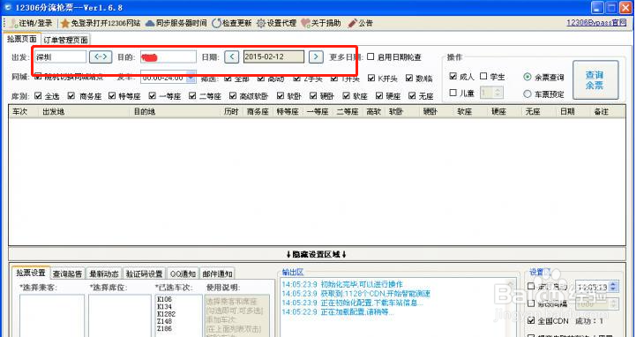Click the 选择席位 seat list box
This screenshot has width=644, height=337.
[x=119, y=315]
